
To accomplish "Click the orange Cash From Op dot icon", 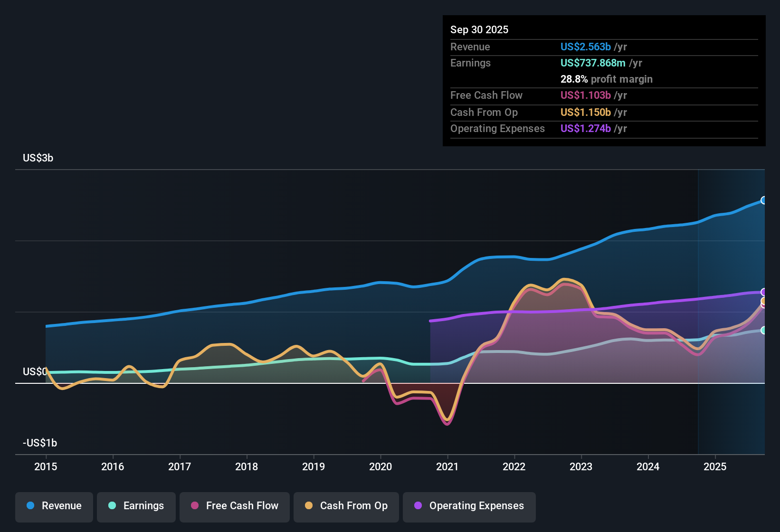I will (308, 506).
